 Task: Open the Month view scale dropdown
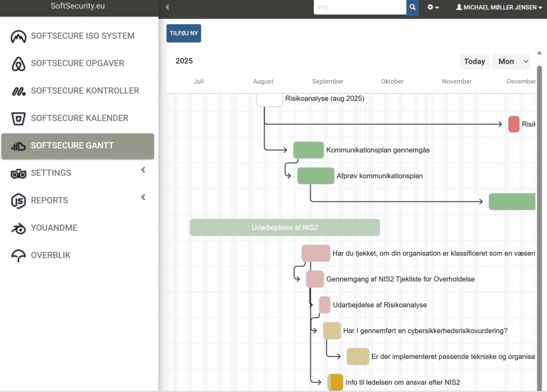coord(511,61)
